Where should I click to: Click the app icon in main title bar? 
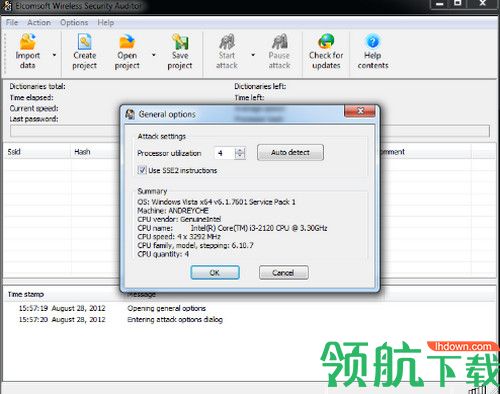(6, 6)
